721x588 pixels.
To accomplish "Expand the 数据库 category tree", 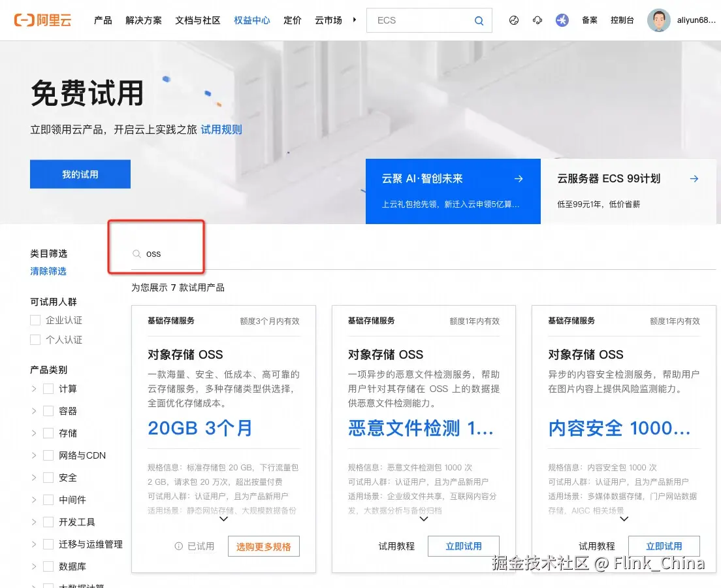I will pyautogui.click(x=33, y=566).
